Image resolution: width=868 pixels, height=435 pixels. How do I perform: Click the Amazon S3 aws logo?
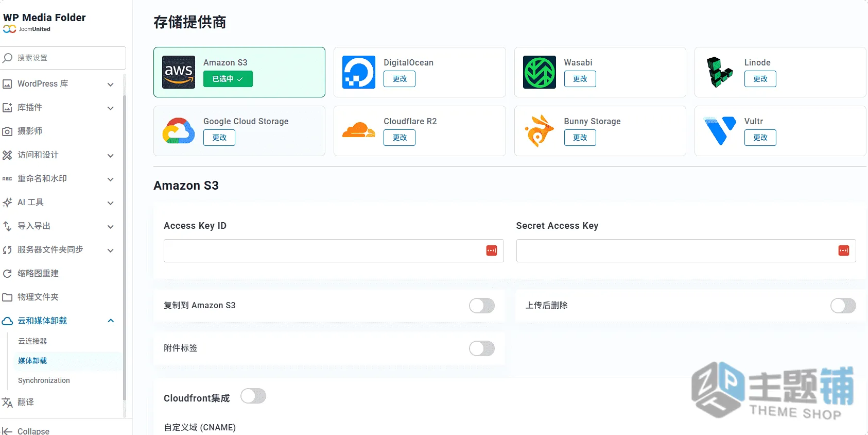(x=179, y=72)
